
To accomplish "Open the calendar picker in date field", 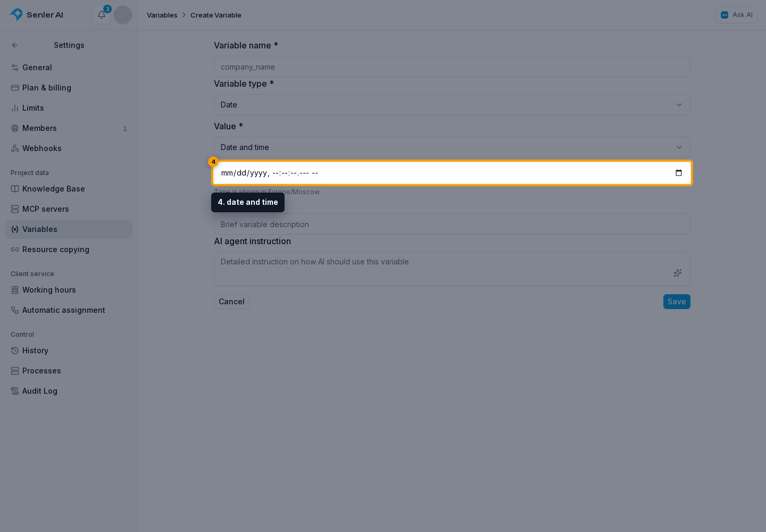I will point(679,173).
